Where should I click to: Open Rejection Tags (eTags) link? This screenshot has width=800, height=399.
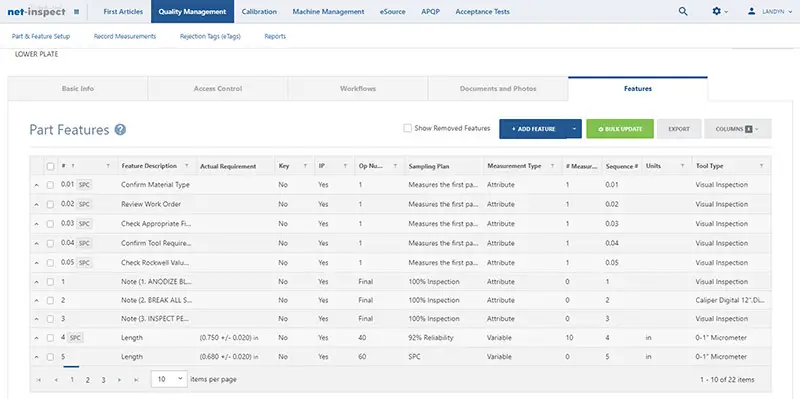(210, 36)
